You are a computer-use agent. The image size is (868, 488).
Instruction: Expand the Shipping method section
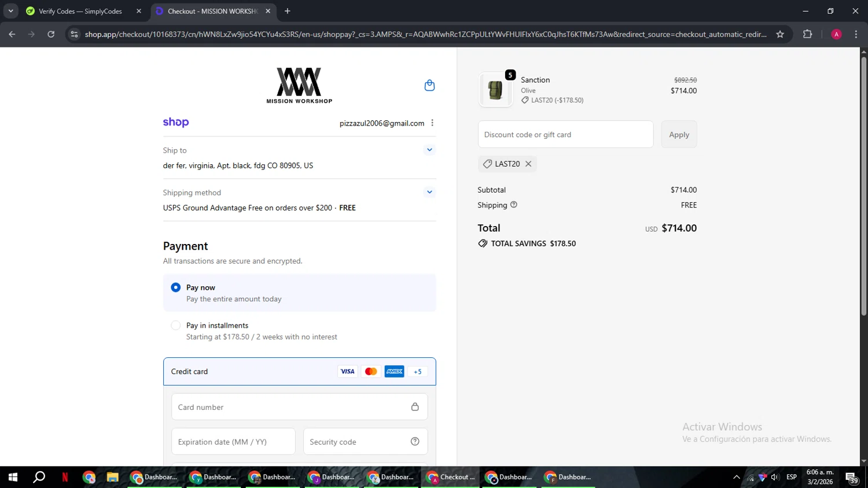point(429,192)
